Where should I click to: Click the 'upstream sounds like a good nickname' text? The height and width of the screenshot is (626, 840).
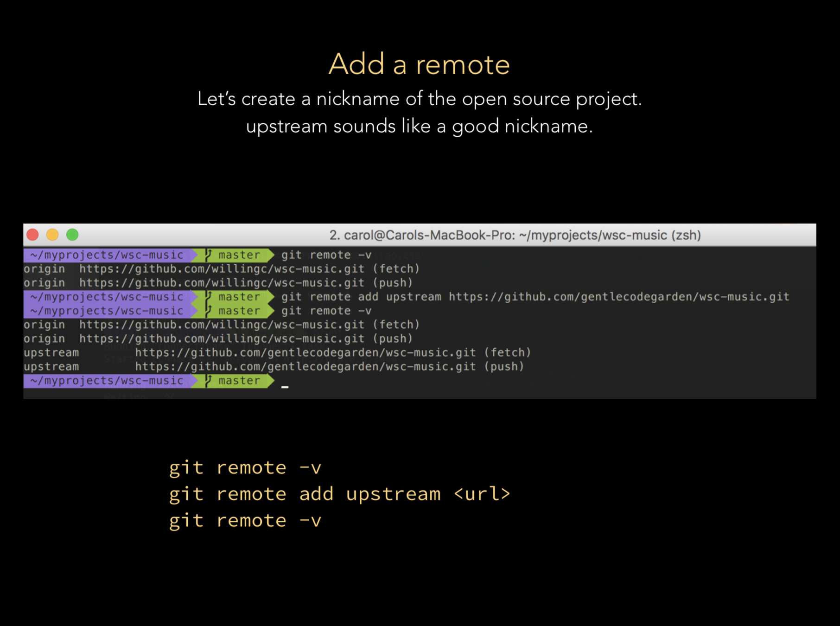419,126
